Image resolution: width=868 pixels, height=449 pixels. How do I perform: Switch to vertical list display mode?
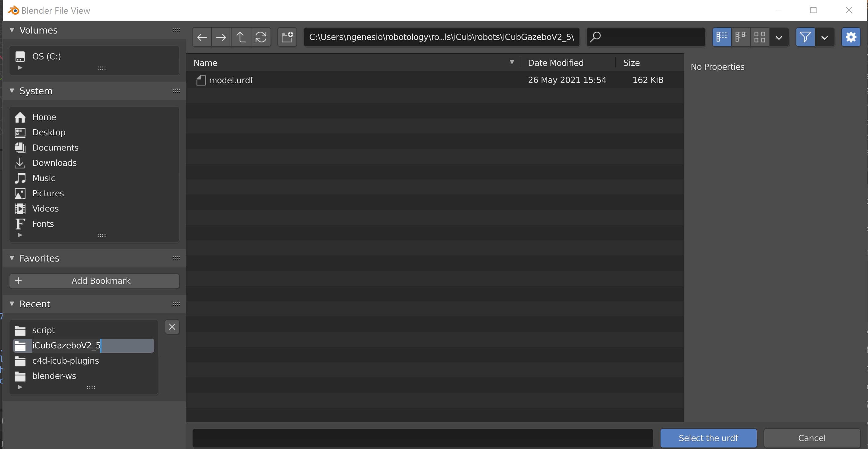[722, 37]
